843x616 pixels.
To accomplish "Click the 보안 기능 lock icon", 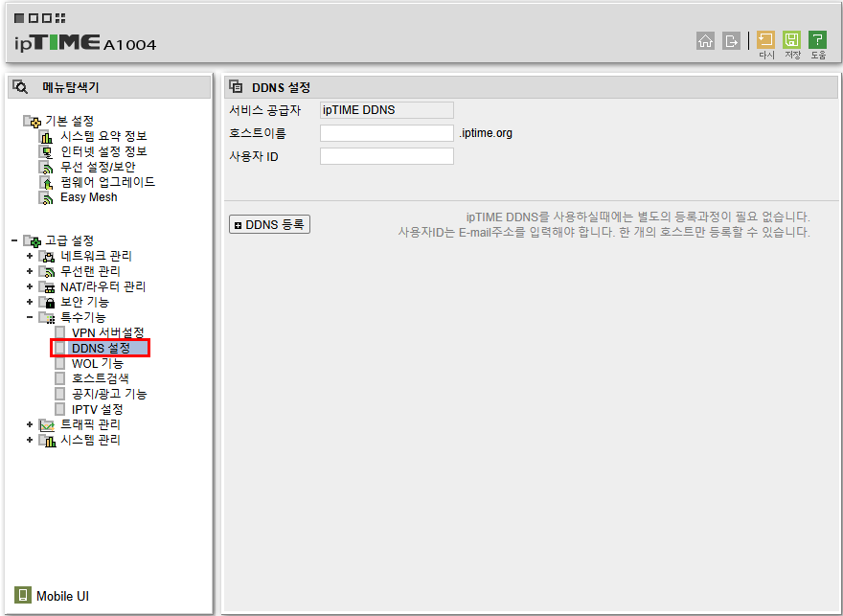I will tap(47, 302).
